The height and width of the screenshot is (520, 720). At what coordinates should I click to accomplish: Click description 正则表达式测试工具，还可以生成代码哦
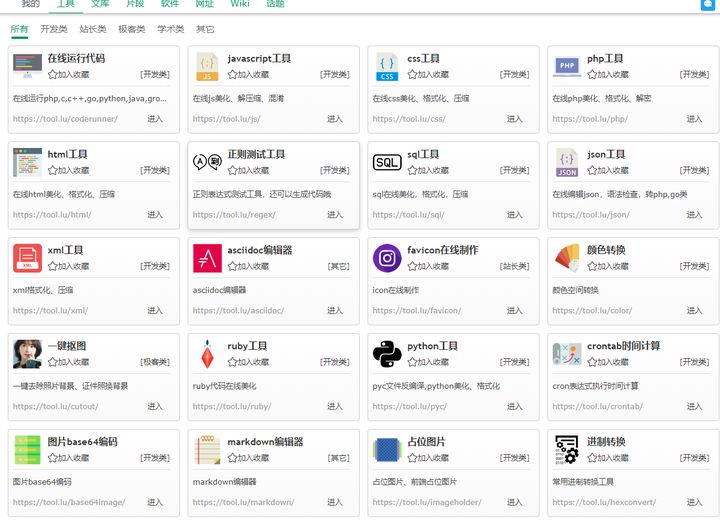(262, 194)
